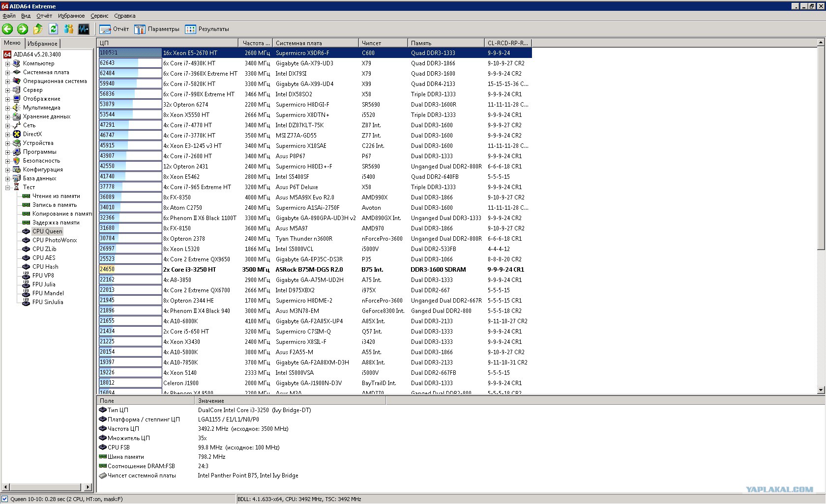Click the Чтение из памяти memory icon
Image resolution: width=826 pixels, height=504 pixels.
[x=26, y=196]
